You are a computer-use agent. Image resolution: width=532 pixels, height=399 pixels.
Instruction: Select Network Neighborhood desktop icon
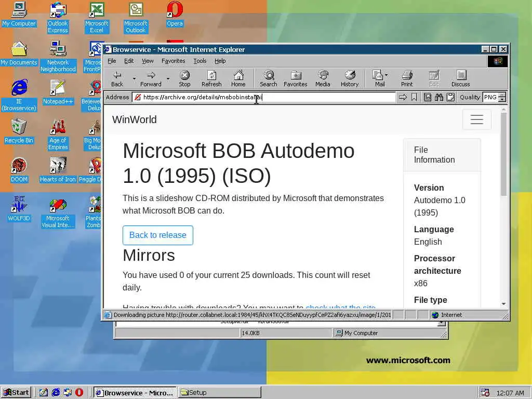click(58, 57)
